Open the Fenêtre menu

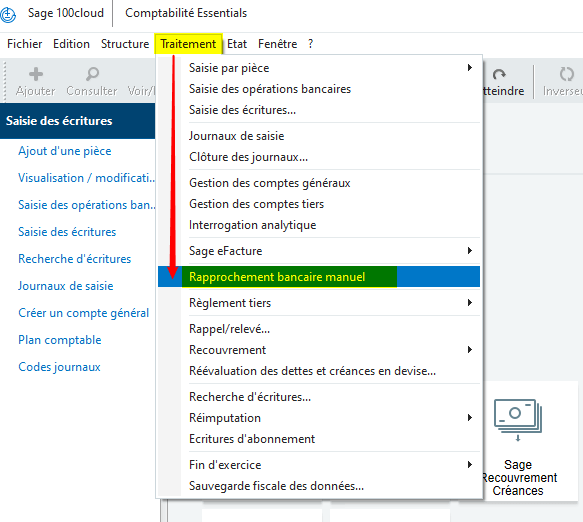point(277,44)
